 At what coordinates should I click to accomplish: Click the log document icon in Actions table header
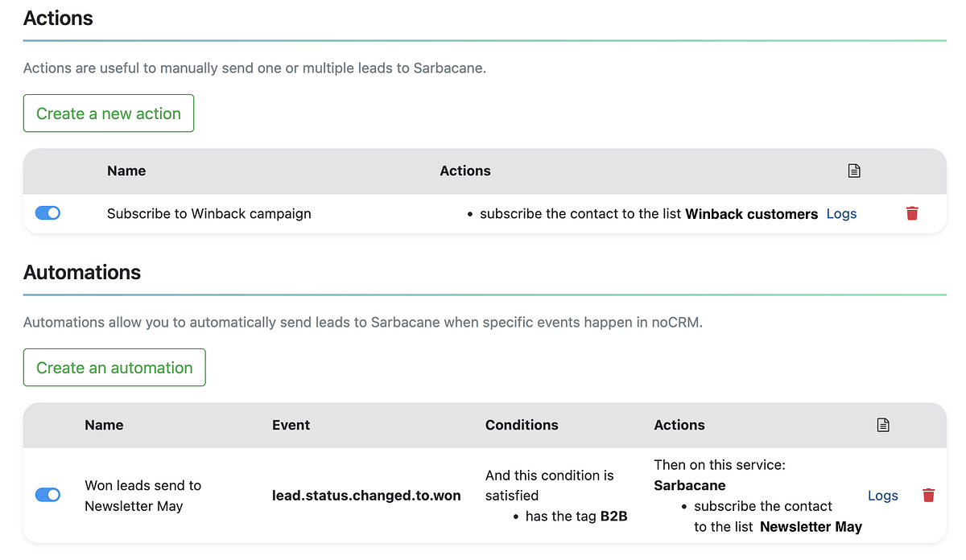[854, 171]
